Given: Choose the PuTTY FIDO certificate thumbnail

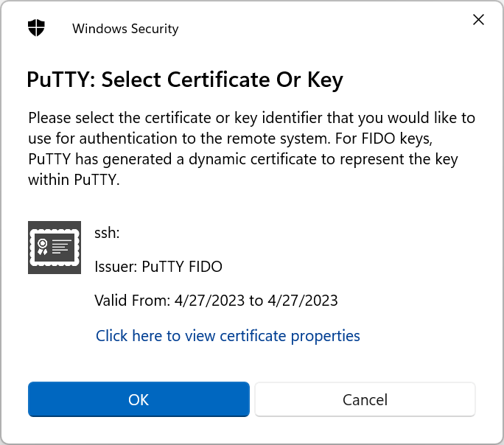Looking at the screenshot, I should pos(55,248).
